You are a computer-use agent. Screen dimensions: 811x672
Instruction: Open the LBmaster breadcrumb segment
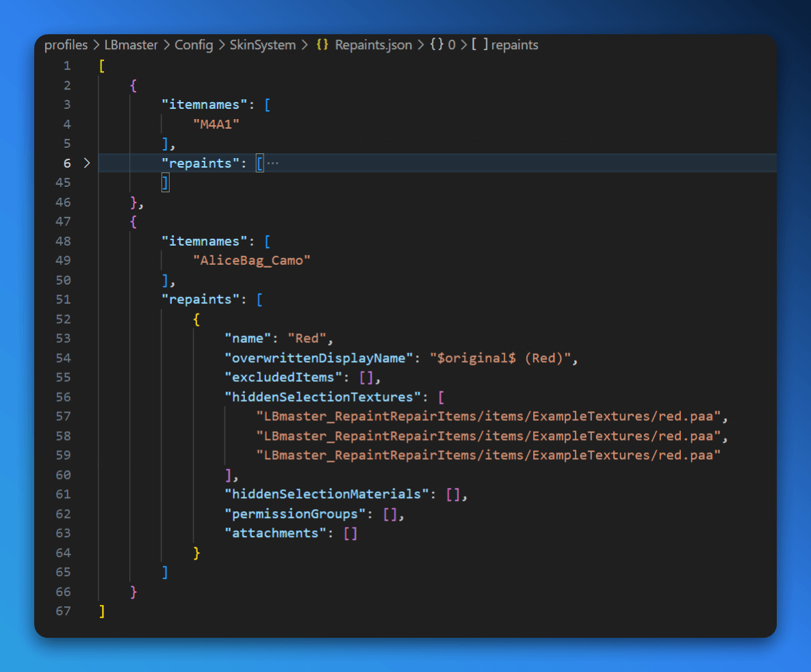coord(131,45)
